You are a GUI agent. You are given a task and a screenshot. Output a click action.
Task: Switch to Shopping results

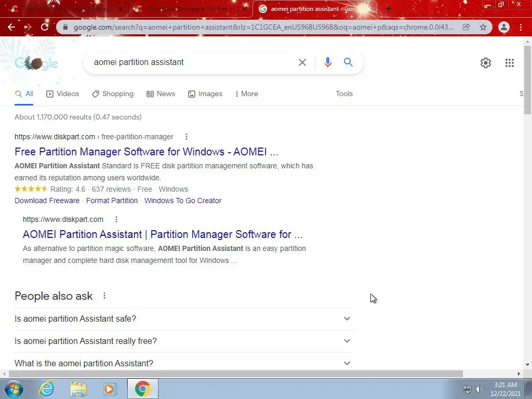tap(113, 94)
